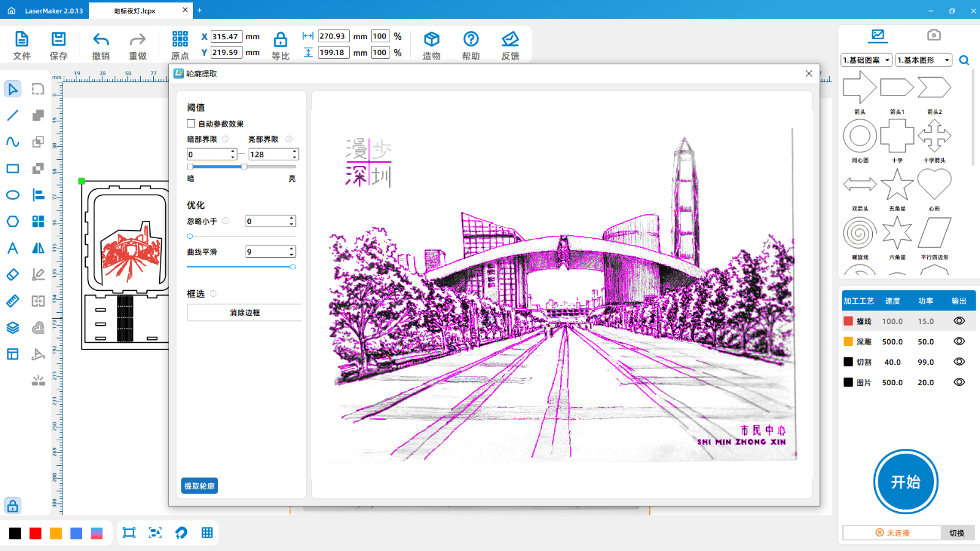
Task: Pick the red color swatch
Action: click(x=36, y=533)
